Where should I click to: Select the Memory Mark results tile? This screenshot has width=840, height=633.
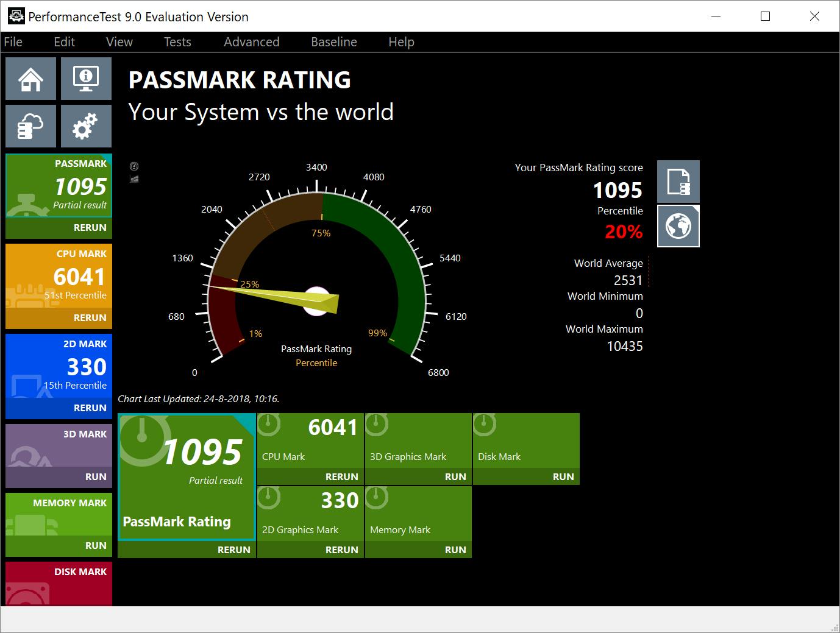418,514
